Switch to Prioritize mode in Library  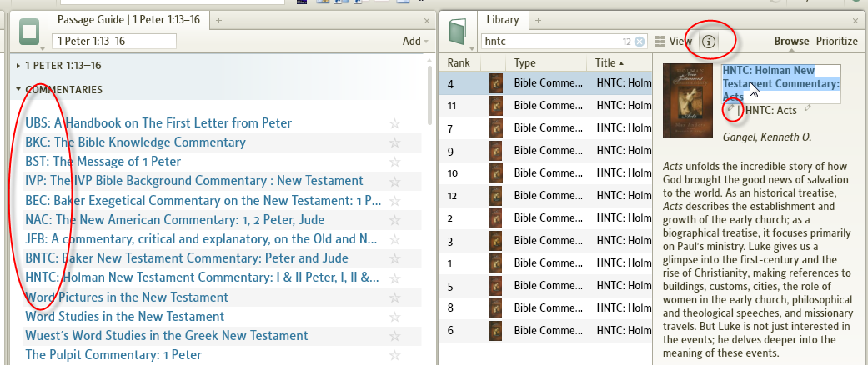click(x=837, y=42)
